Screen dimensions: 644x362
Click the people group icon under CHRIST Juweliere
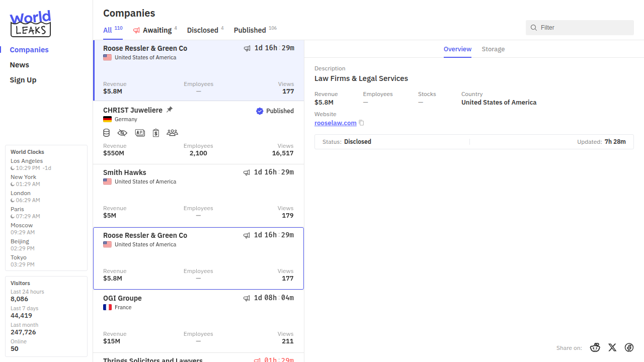point(172,133)
